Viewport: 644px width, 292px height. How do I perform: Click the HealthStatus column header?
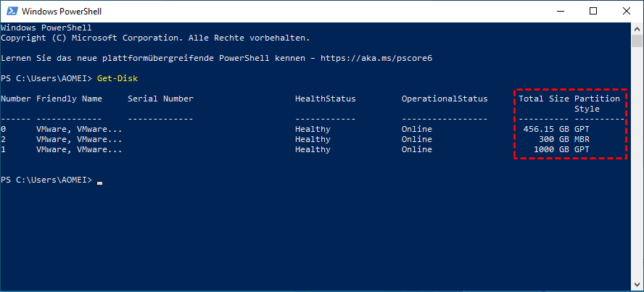point(325,99)
